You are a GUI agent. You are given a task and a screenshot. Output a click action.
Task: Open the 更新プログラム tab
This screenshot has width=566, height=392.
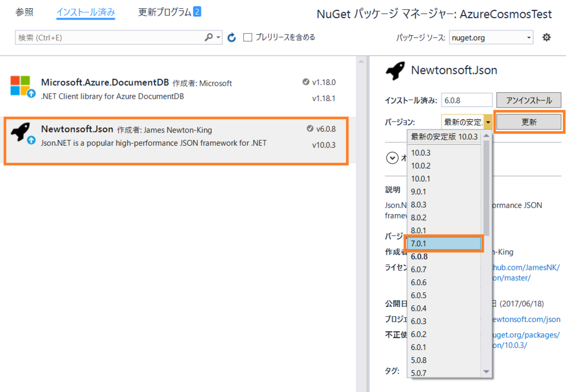[169, 12]
